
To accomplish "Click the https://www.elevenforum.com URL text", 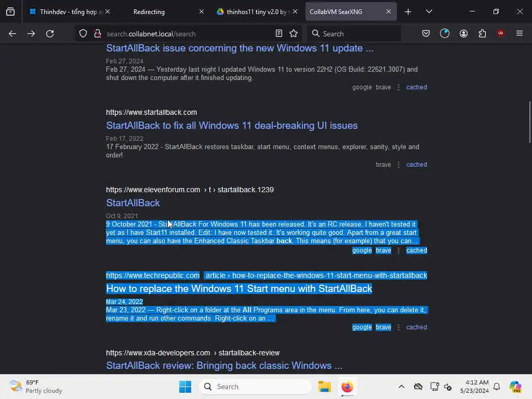I will pyautogui.click(x=153, y=190).
